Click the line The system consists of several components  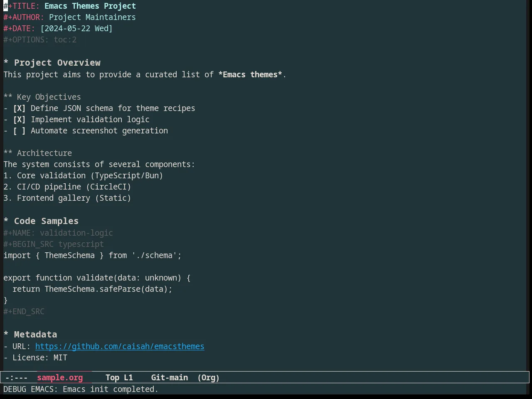point(99,165)
